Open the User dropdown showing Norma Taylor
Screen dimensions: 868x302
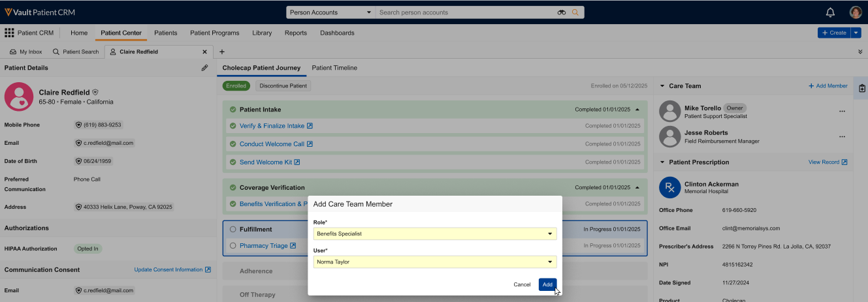click(434, 262)
